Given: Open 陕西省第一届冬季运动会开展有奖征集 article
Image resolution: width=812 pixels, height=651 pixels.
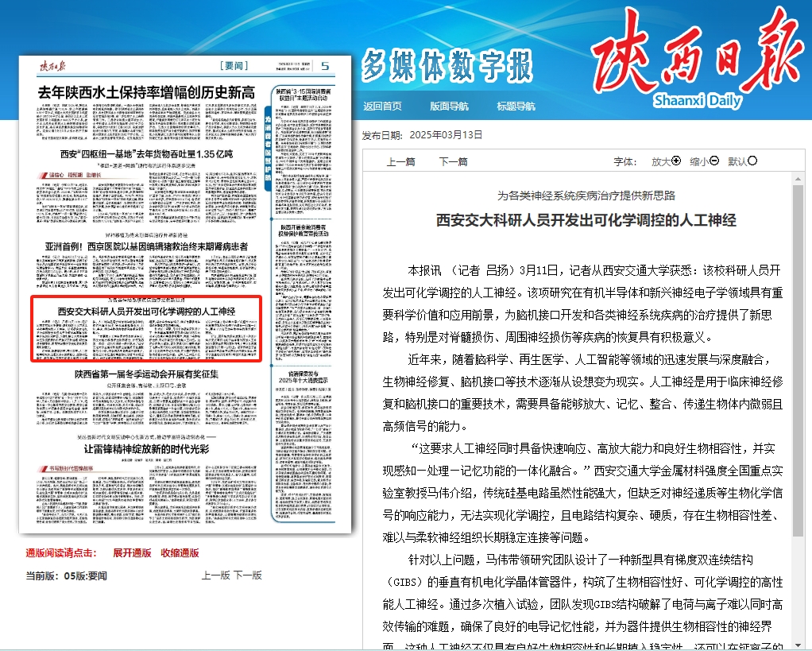Looking at the screenshot, I should 146,374.
